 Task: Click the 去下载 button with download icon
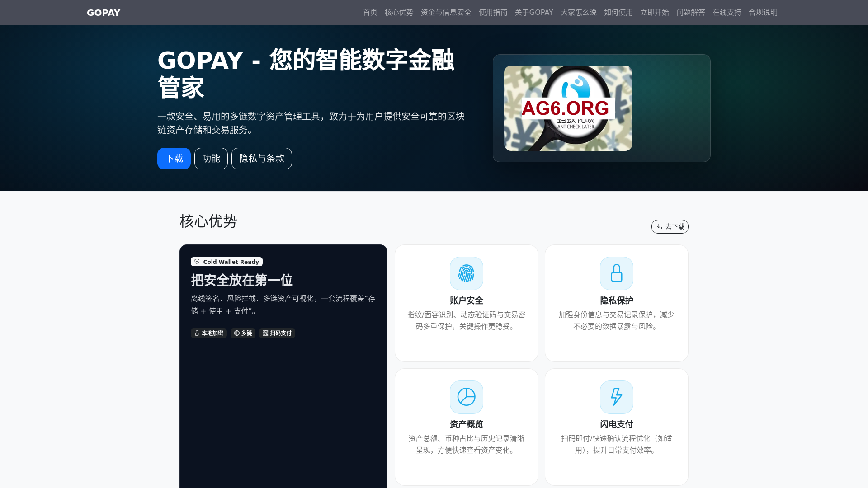(x=670, y=226)
